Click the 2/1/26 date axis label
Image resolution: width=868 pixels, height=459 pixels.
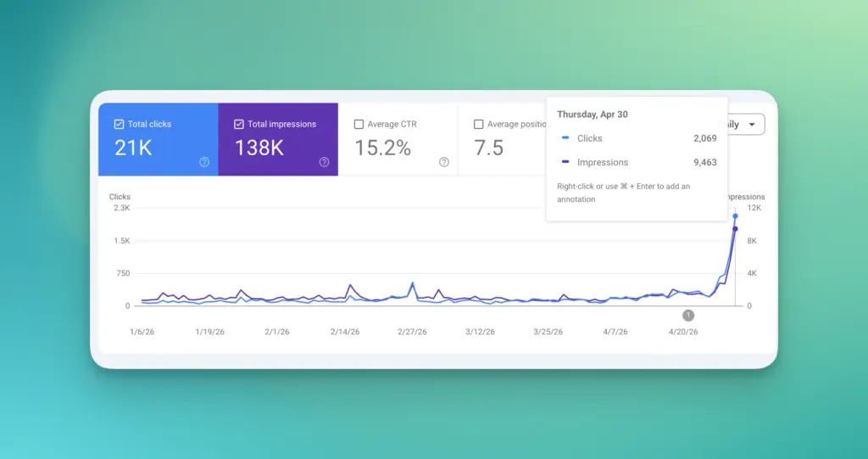277,332
